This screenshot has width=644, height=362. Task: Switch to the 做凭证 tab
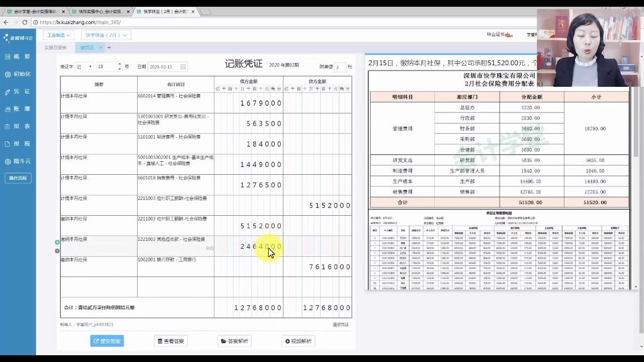tap(87, 47)
